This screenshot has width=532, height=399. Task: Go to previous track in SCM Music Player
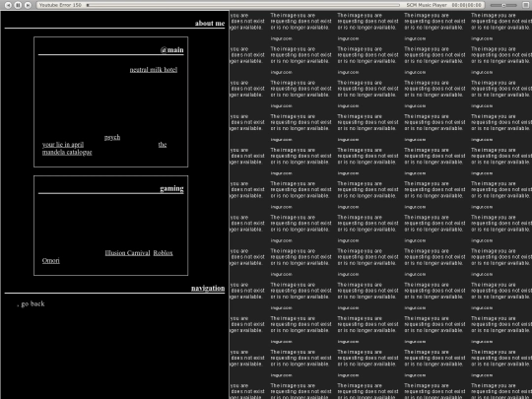click(9, 5)
